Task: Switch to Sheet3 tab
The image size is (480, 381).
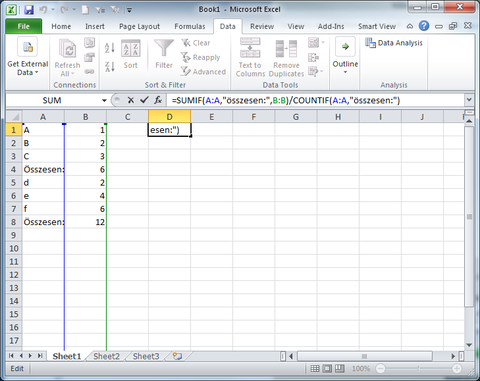Action: click(x=146, y=356)
